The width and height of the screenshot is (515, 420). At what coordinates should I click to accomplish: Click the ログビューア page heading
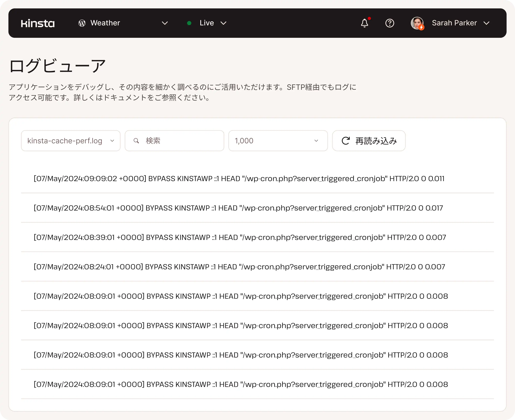[57, 66]
